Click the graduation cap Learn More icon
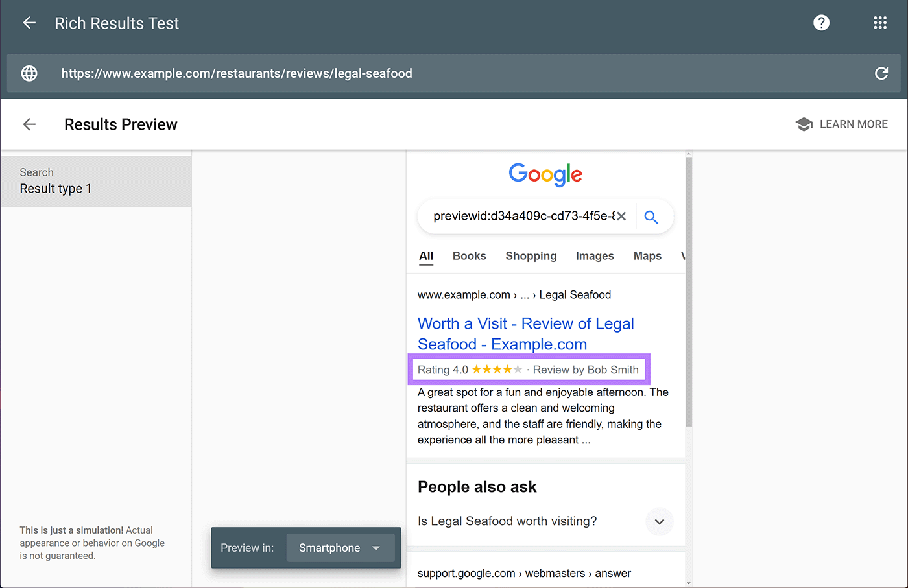 click(804, 124)
